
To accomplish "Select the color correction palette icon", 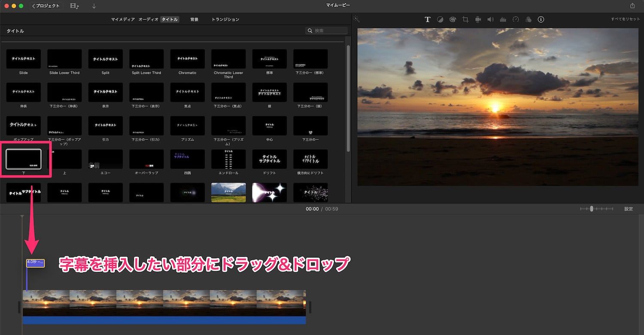I will tap(453, 19).
